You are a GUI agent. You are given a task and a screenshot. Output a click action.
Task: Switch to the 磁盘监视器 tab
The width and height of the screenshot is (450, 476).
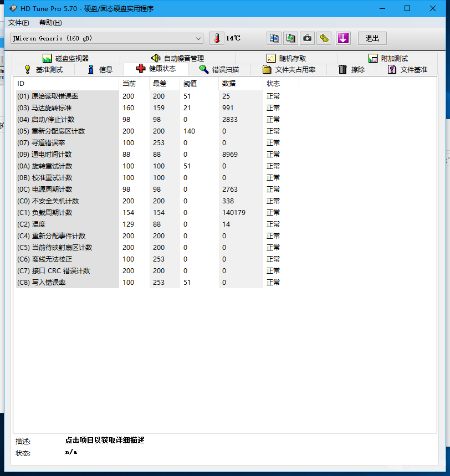point(66,58)
